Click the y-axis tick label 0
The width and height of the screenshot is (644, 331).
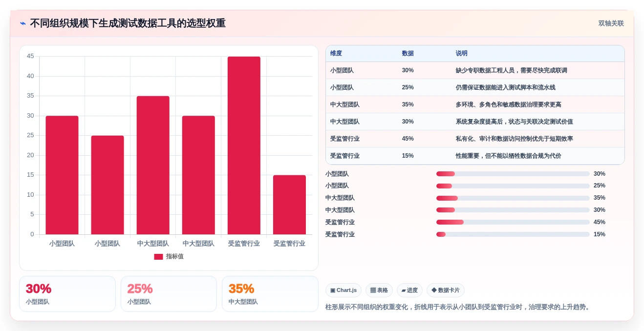(32, 234)
